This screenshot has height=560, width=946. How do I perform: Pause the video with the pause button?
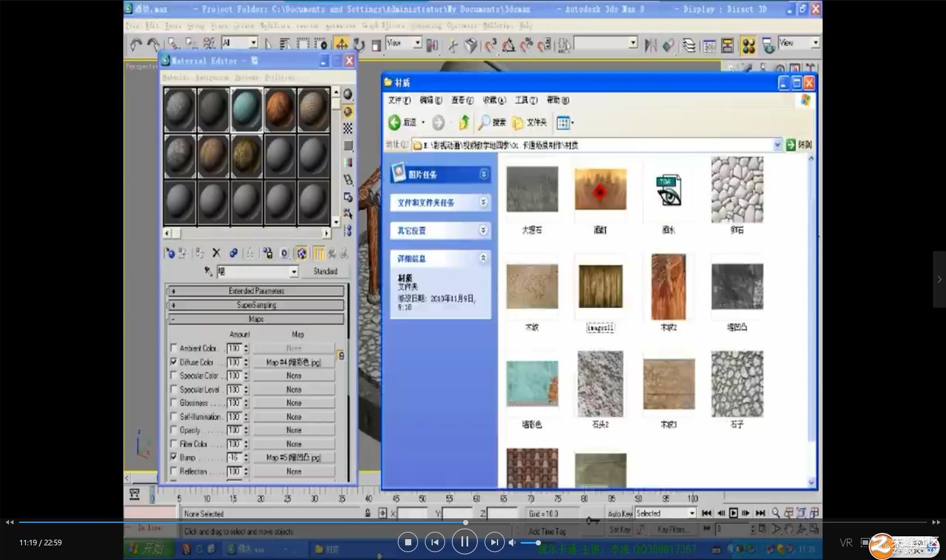464,542
